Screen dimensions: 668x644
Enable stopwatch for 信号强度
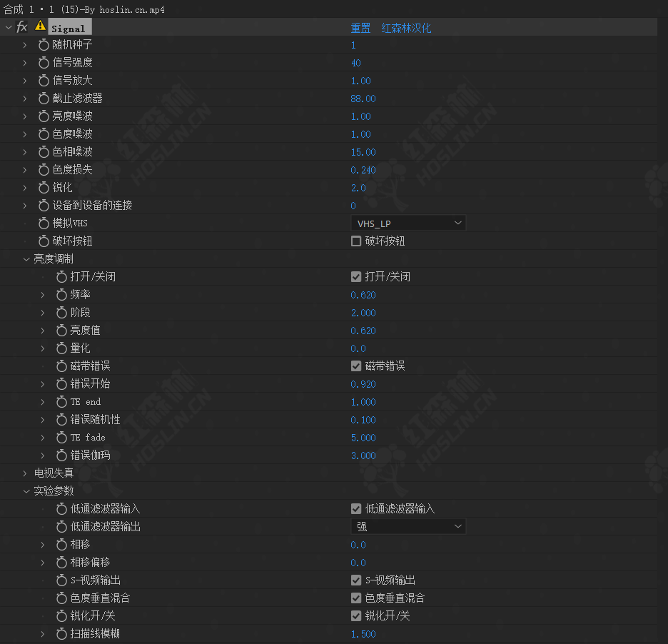coord(44,63)
